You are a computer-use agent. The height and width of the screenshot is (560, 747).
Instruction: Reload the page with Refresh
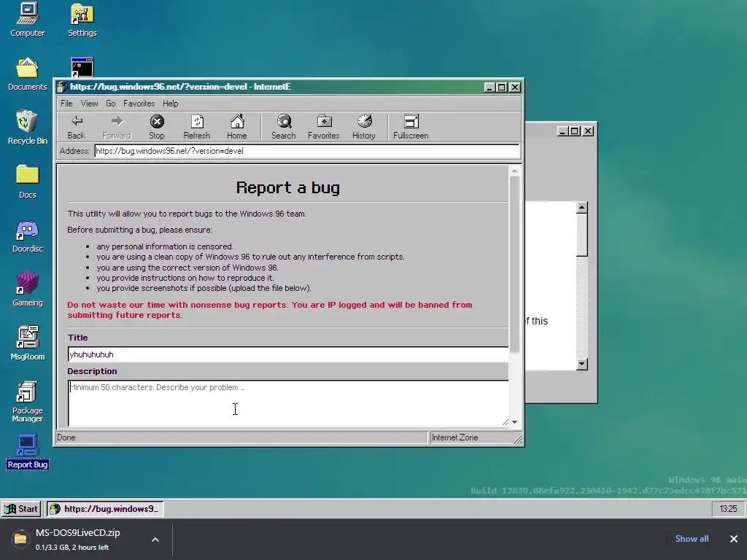[x=197, y=127]
